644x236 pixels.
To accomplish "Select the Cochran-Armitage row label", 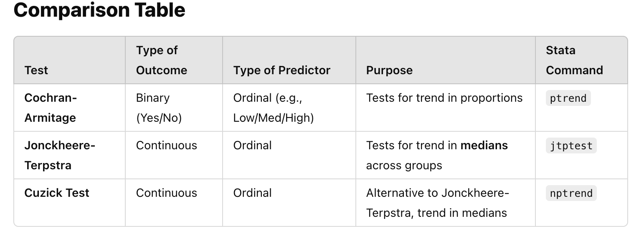I will point(51,108).
